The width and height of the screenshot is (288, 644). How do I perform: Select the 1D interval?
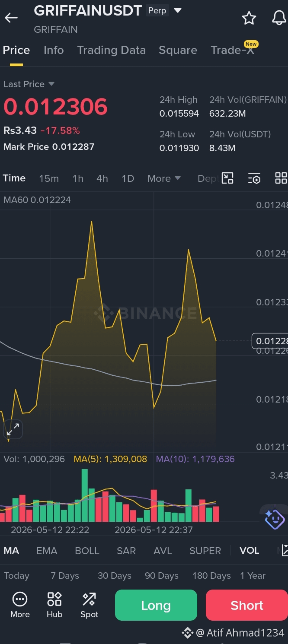(x=128, y=178)
